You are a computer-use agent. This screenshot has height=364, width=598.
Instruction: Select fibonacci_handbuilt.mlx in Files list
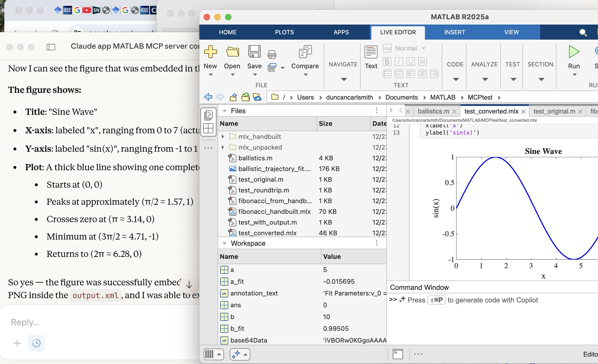[x=274, y=212]
